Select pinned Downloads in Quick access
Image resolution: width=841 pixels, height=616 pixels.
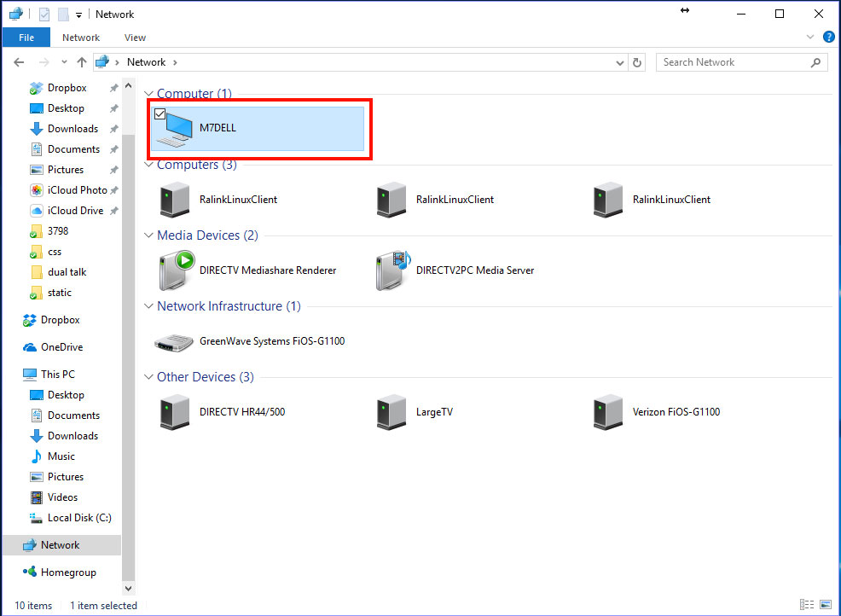pyautogui.click(x=72, y=129)
